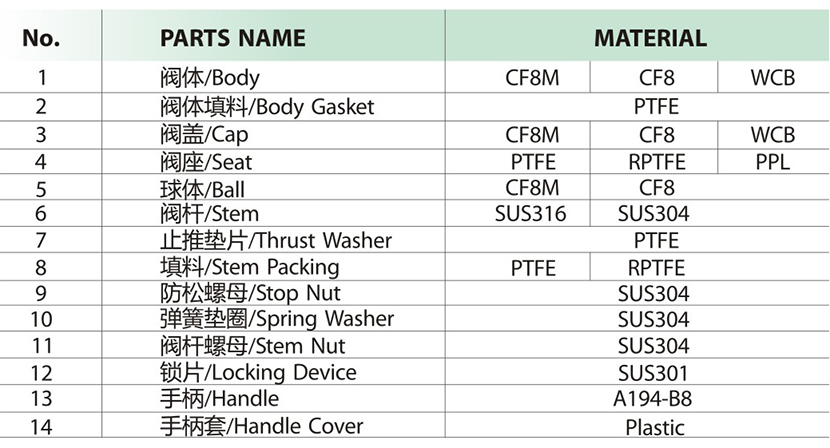The height and width of the screenshot is (448, 830).
Task: Click the WCB material in the Body row
Action: pyautogui.click(x=772, y=78)
